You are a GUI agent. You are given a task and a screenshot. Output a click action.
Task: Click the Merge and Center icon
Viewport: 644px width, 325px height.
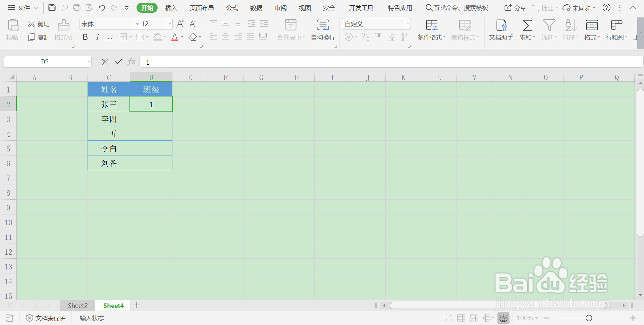(290, 25)
